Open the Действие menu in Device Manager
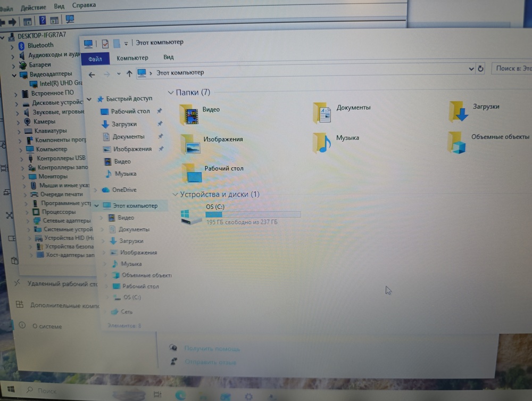This screenshot has width=532, height=401. [33, 6]
